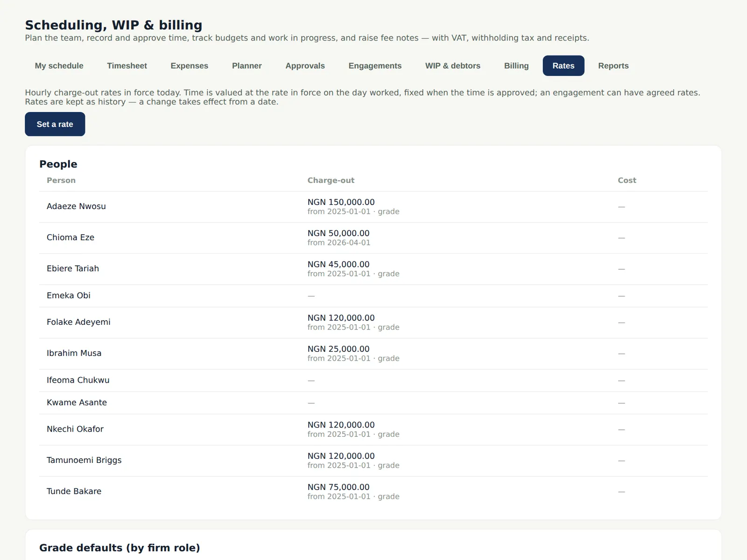The width and height of the screenshot is (747, 560).
Task: Open the WIP & debtors tab
Action: click(x=453, y=66)
